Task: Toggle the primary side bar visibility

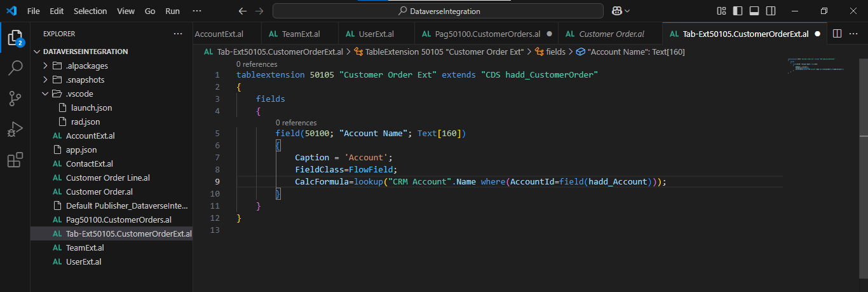Action: tap(738, 11)
